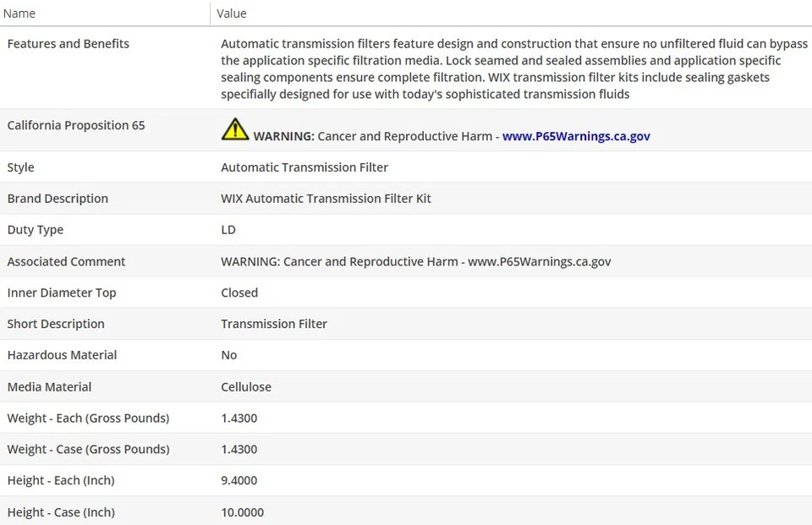Click the 9.4000 height value
This screenshot has width=812, height=525.
tap(239, 480)
